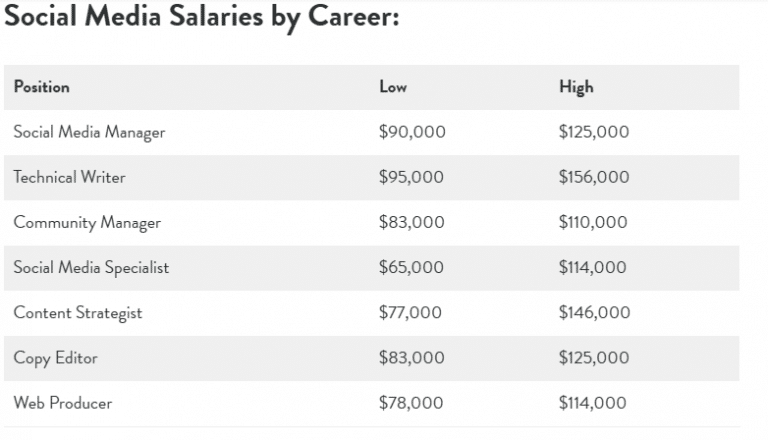The height and width of the screenshot is (440, 768).
Task: Select the $156,000 high salary value
Action: [594, 177]
